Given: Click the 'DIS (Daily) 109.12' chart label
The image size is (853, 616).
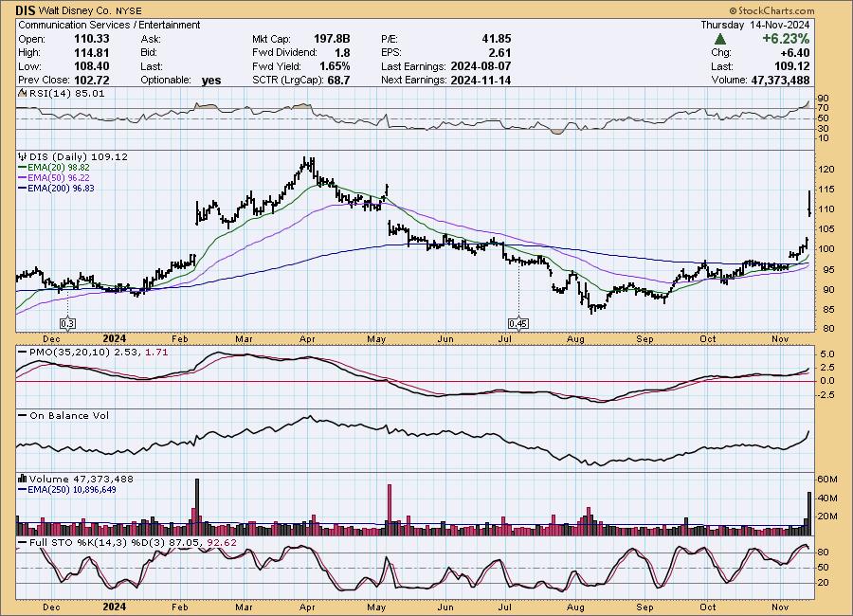Looking at the screenshot, I should (x=79, y=156).
